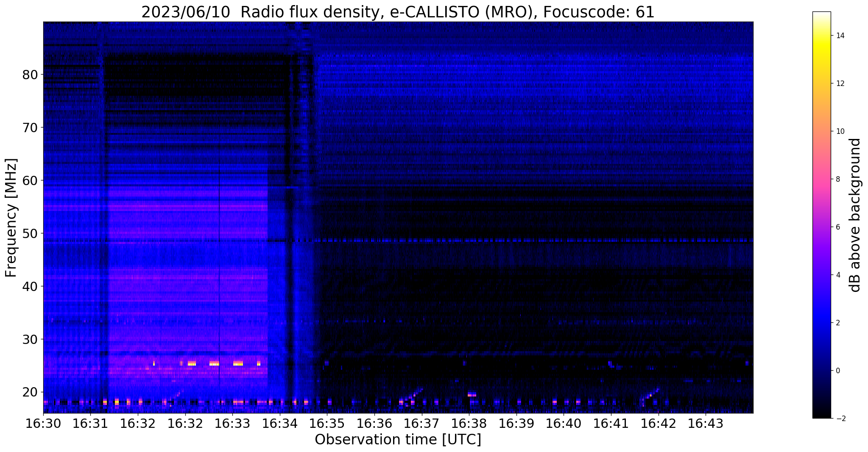Viewport: 868px width, 452px height.
Task: Select the 16:33 time tick label
Action: (232, 424)
